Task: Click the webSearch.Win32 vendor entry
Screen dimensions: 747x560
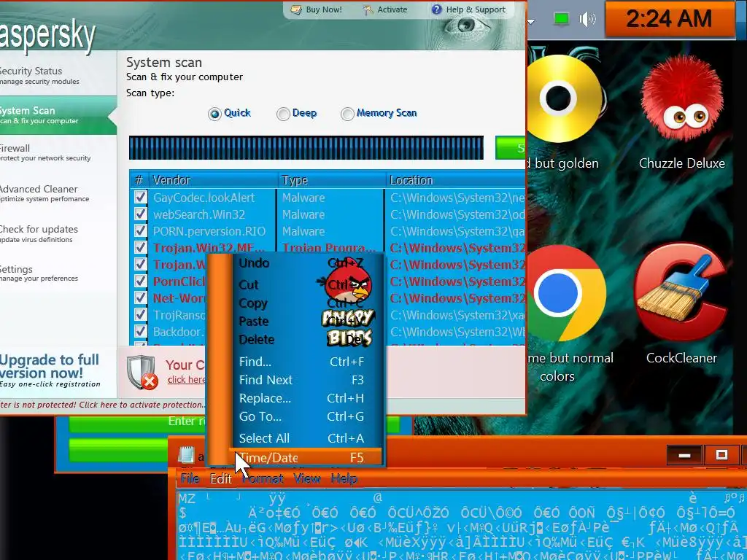Action: coord(199,214)
